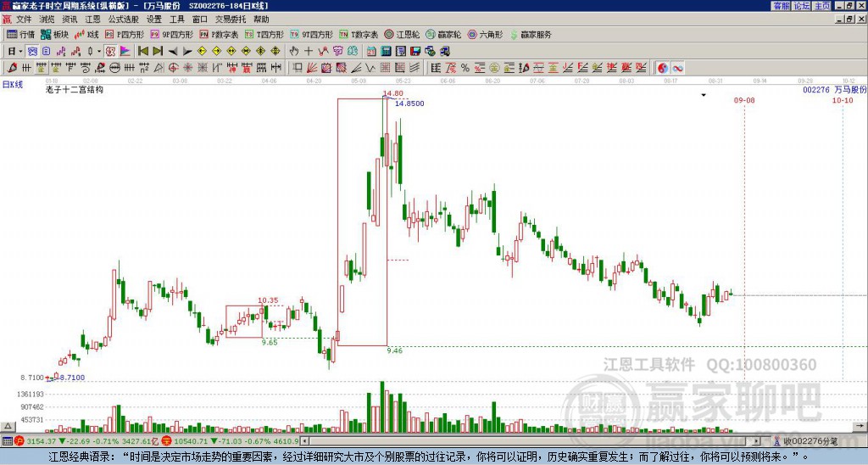868x465 pixels.
Task: Open the 公式选股 menu
Action: 124,20
